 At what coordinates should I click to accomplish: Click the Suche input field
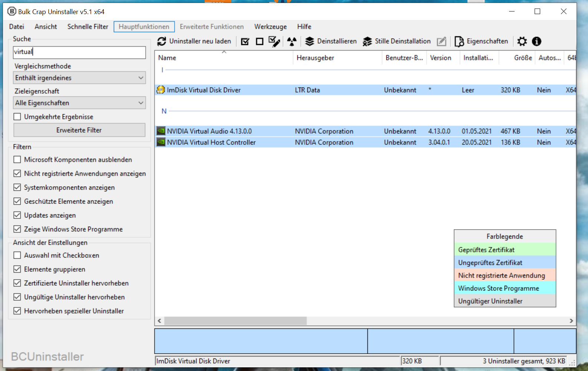pos(79,52)
